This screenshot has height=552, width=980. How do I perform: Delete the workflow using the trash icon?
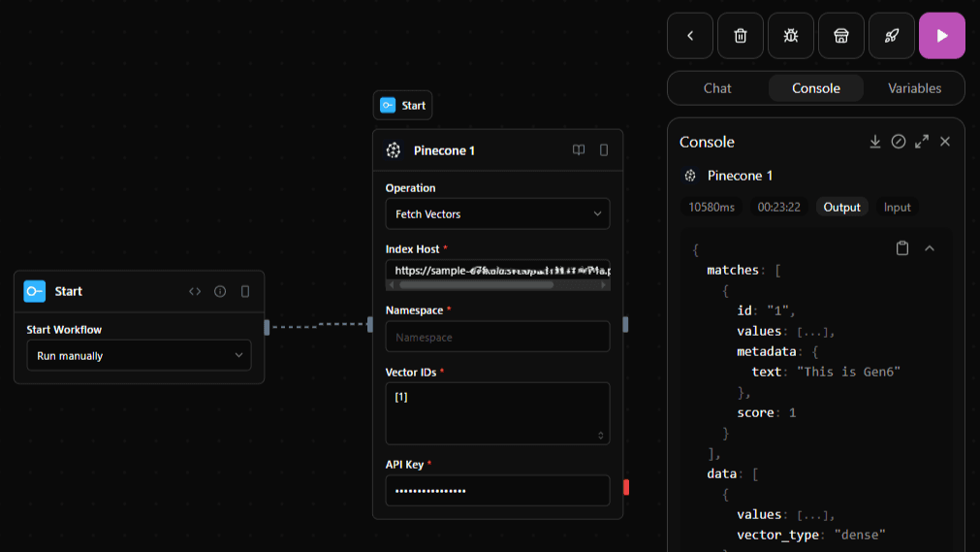tap(741, 36)
